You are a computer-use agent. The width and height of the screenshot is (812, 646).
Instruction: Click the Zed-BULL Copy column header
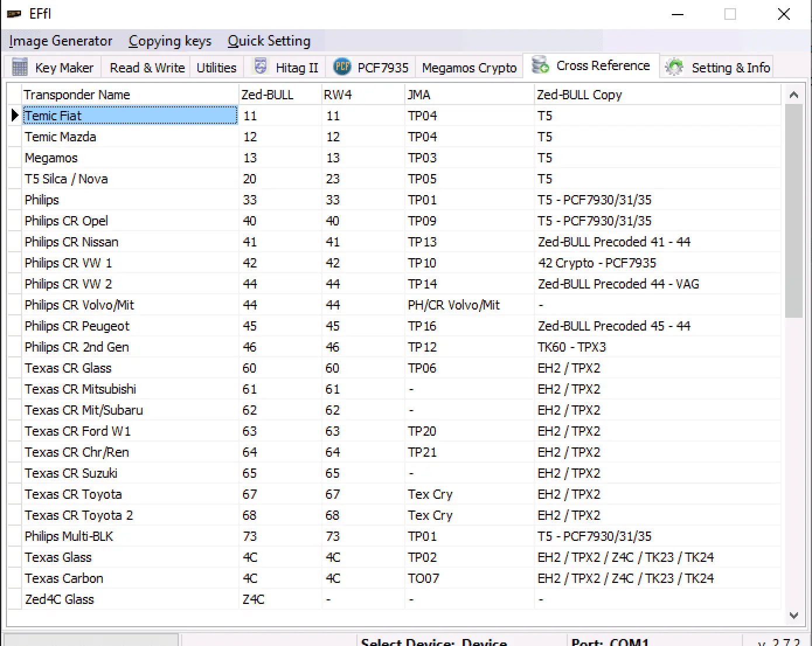pyautogui.click(x=657, y=95)
